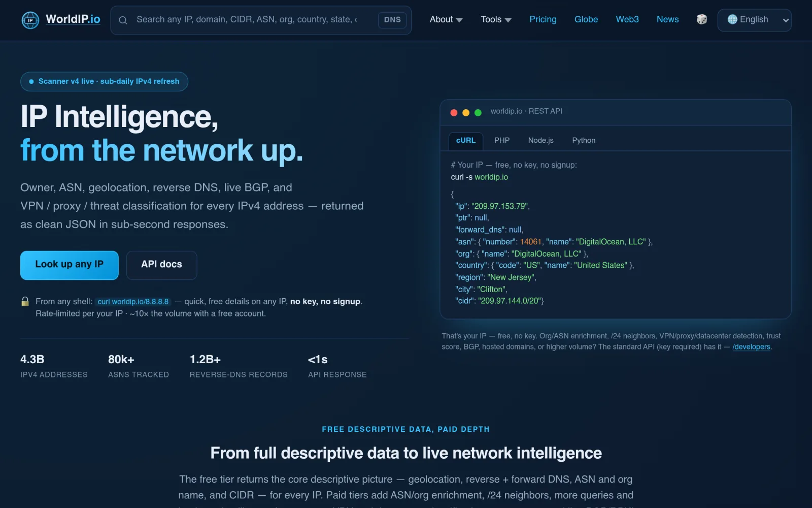The height and width of the screenshot is (508, 812).
Task: Click the 'worldip.io · REST API' window title
Action: (526, 111)
